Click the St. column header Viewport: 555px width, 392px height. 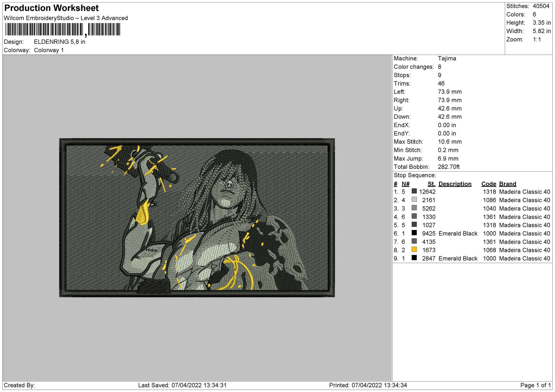click(x=431, y=184)
